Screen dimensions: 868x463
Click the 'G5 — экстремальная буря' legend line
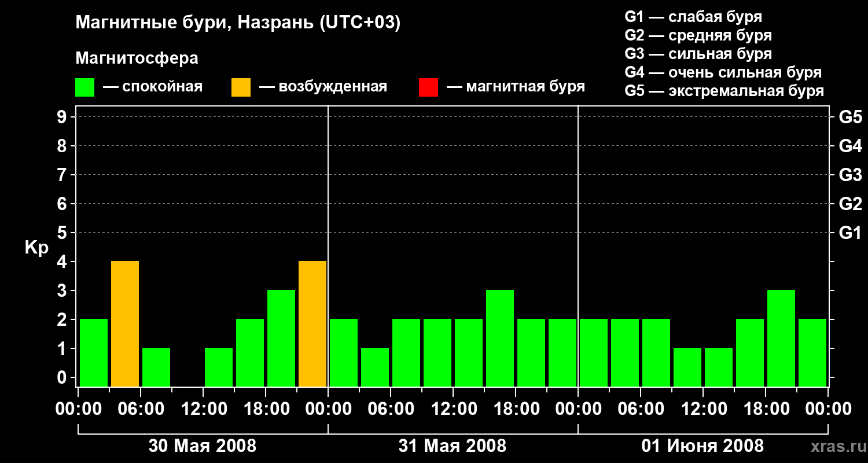724,91
